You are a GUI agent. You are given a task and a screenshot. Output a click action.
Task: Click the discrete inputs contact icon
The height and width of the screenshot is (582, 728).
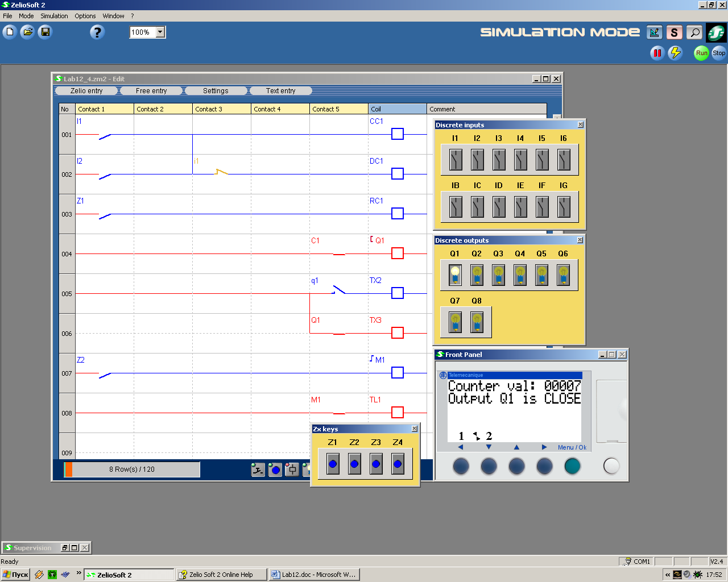pyautogui.click(x=258, y=469)
